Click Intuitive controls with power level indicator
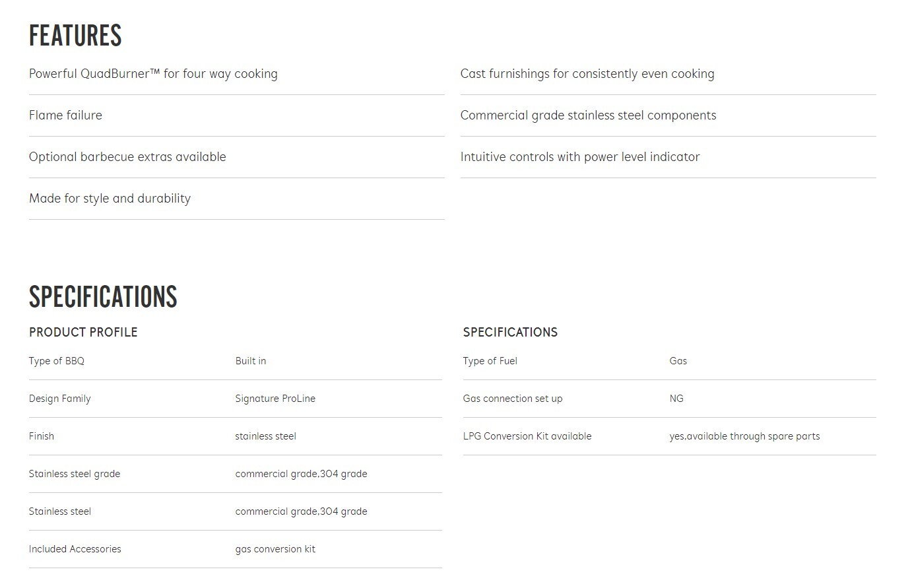Screen dimensions: 910x588 580,157
